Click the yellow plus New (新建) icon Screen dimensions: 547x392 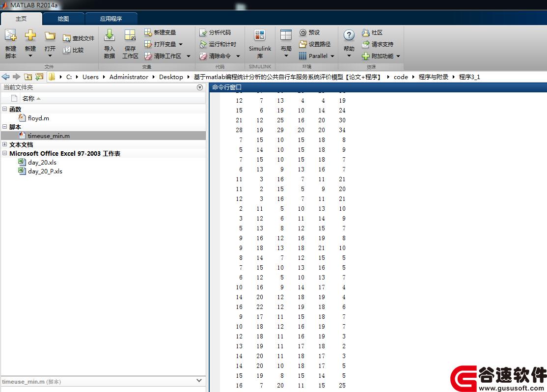[30, 35]
